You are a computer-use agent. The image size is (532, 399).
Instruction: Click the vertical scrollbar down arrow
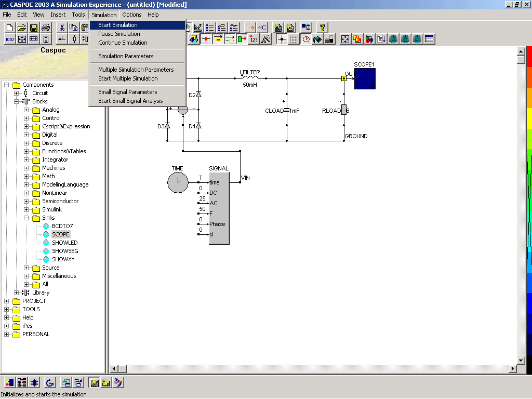(521, 361)
